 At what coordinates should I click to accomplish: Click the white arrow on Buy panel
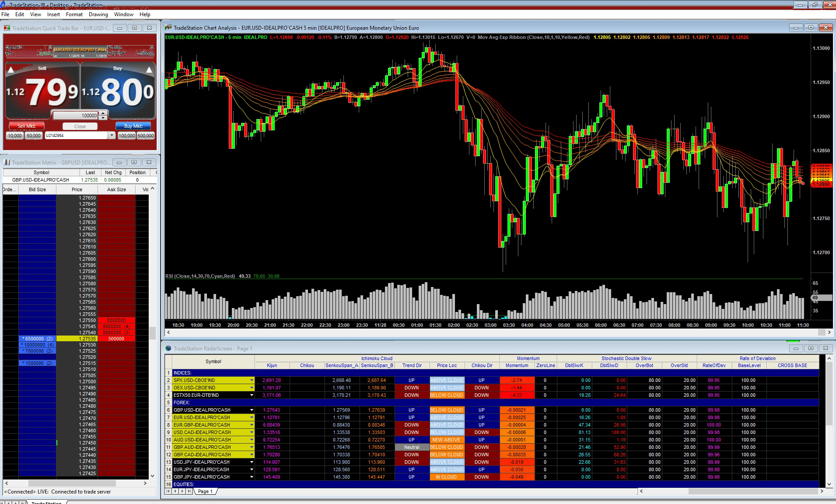[149, 70]
